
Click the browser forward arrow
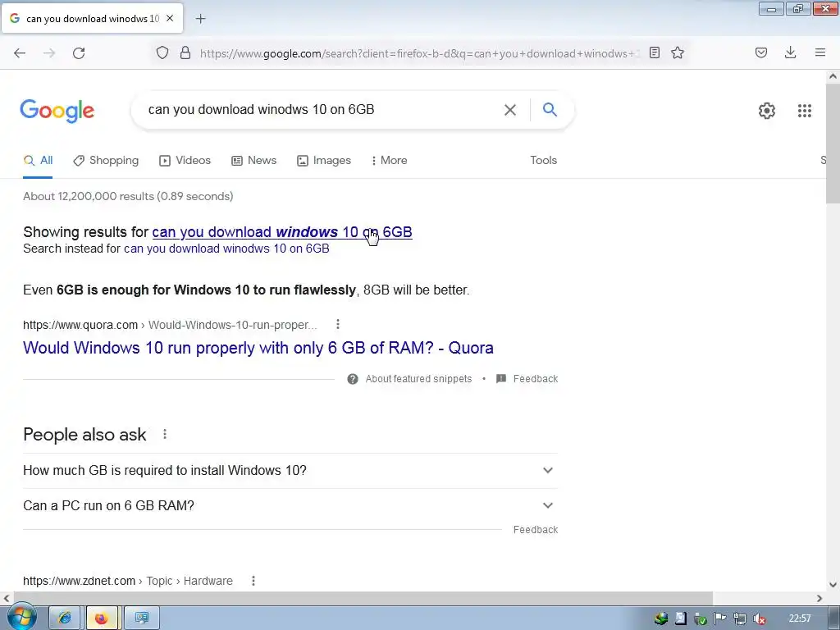49,53
